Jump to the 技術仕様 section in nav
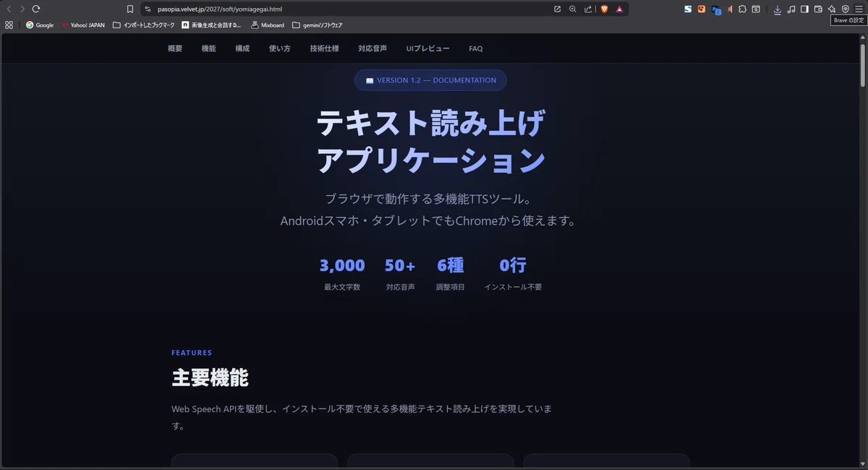The height and width of the screenshot is (470, 868). point(324,48)
